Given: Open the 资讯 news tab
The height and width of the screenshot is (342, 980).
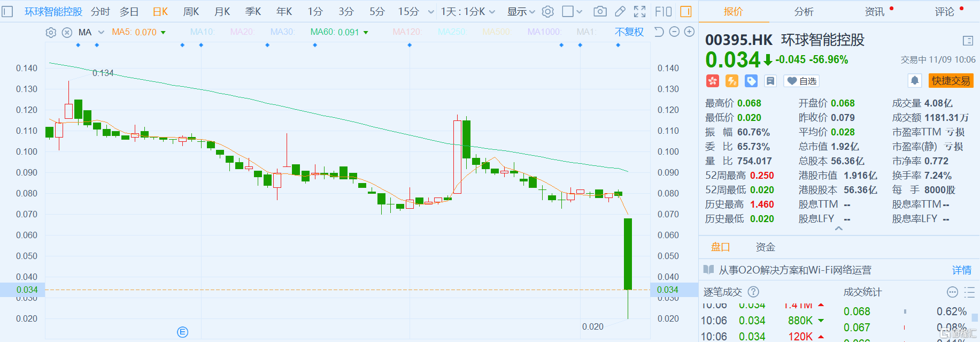Looking at the screenshot, I should coord(875,11).
